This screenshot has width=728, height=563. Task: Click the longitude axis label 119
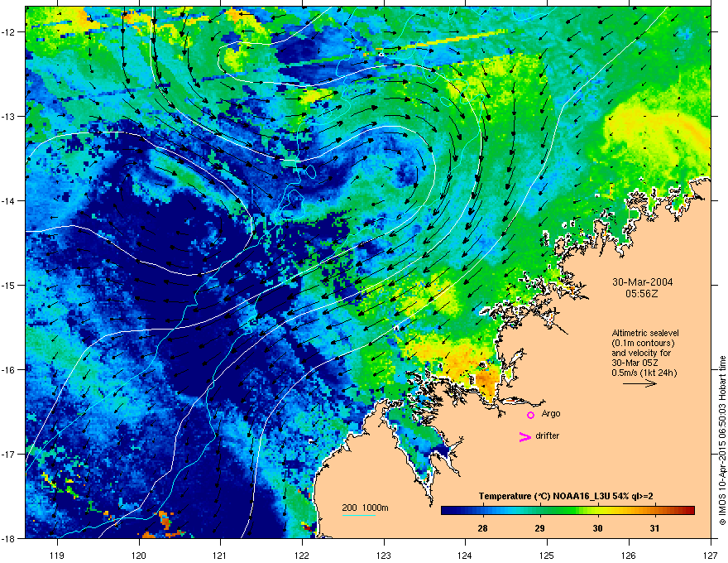[58, 555]
